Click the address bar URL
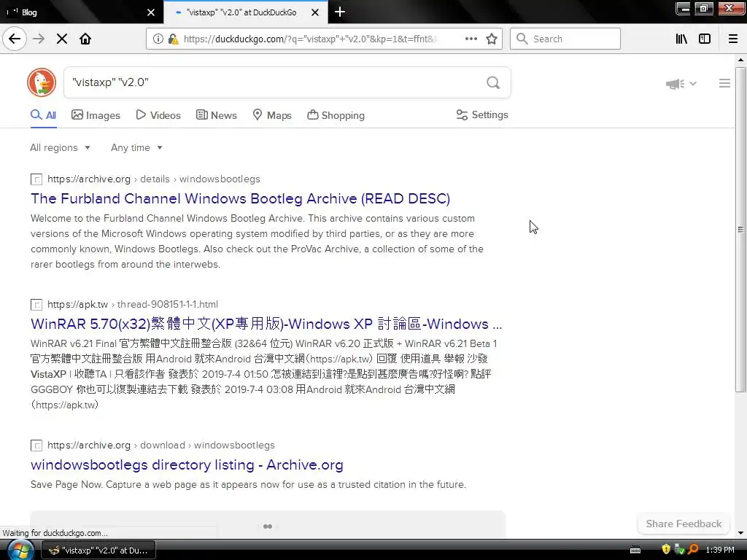 tap(310, 39)
